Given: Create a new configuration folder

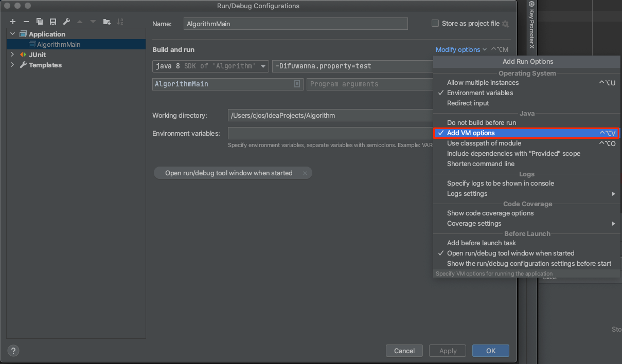Looking at the screenshot, I should [107, 22].
